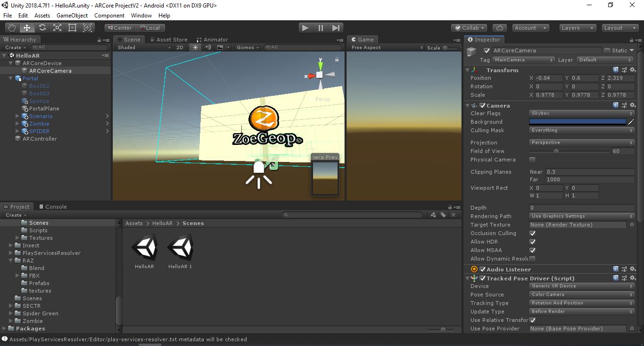Select the Hand tool in the toolbar
Viewport: 644px width, 346px height.
tap(12, 28)
